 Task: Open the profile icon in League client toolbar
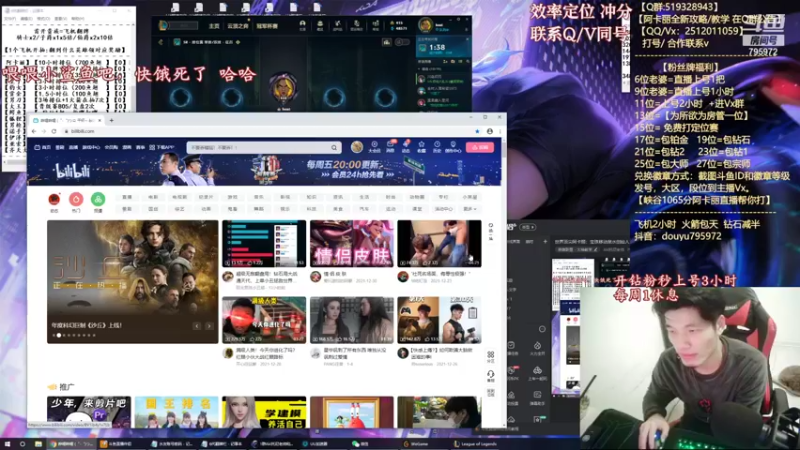point(303,26)
